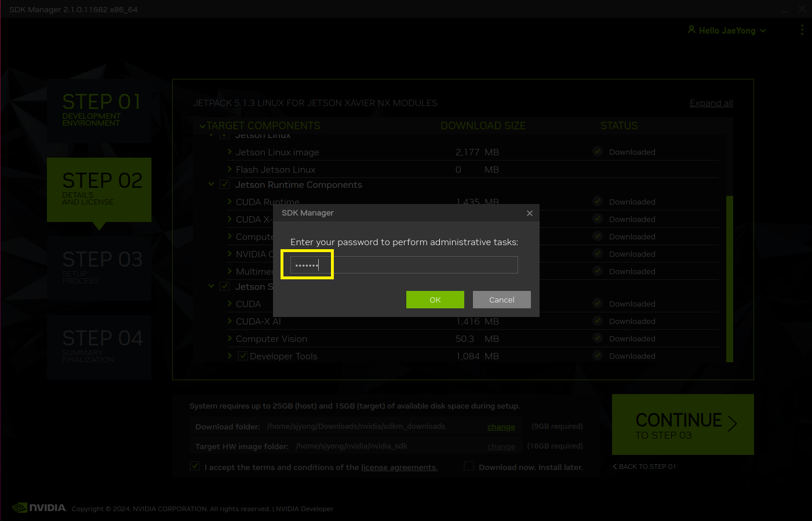Focus the administrative password input field

click(404, 265)
